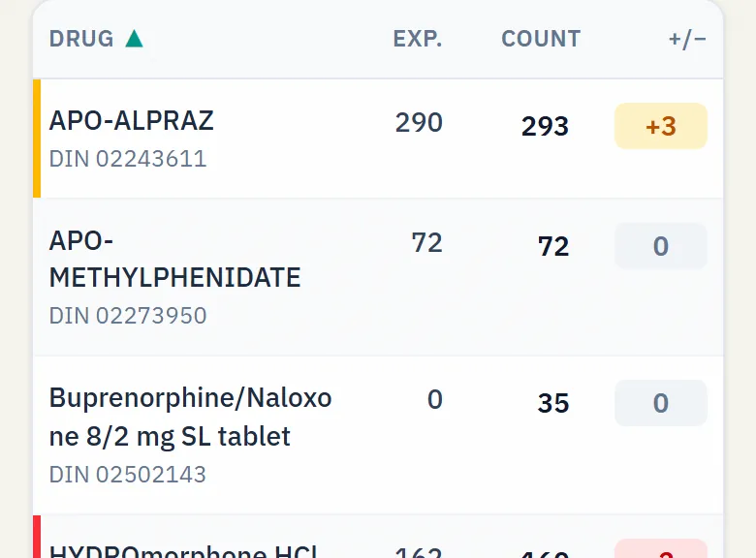This screenshot has width=756, height=558.
Task: Click the +3 variance badge
Action: pos(661,126)
